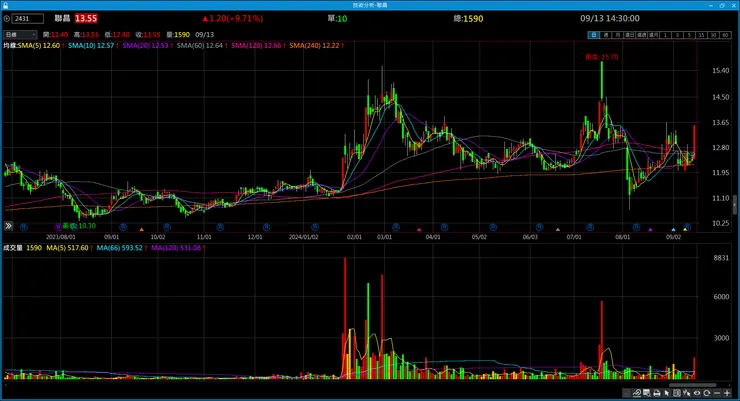Click the 2024/01/02 date axis label
The image size is (740, 401).
pyautogui.click(x=303, y=237)
